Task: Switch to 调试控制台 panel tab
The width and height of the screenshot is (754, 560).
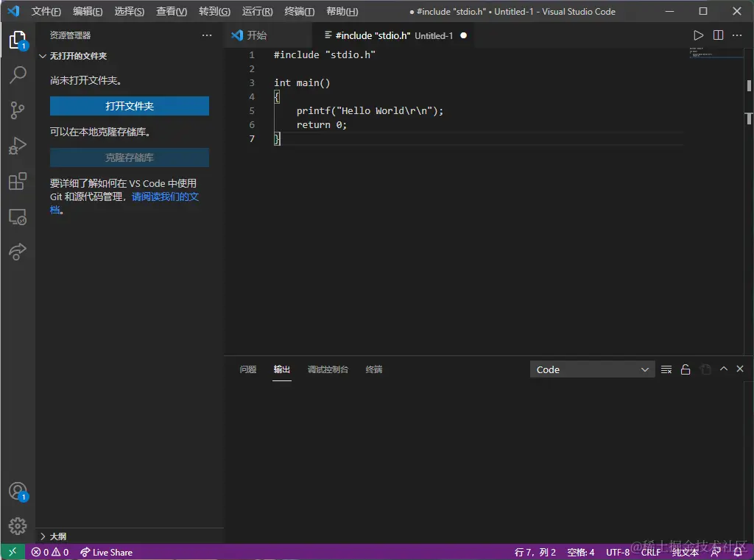Action: tap(328, 369)
